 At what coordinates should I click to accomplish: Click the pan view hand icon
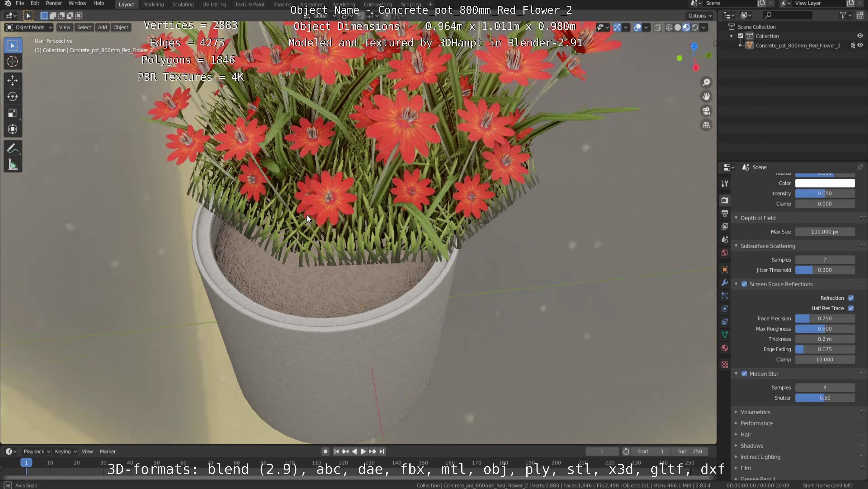click(x=706, y=97)
